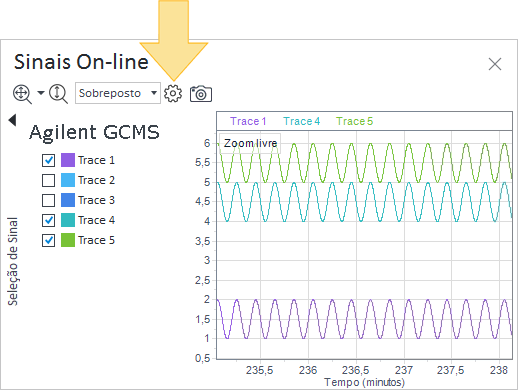Click the purple Trace 1 color swatch
Image resolution: width=518 pixels, height=390 pixels.
(x=68, y=160)
